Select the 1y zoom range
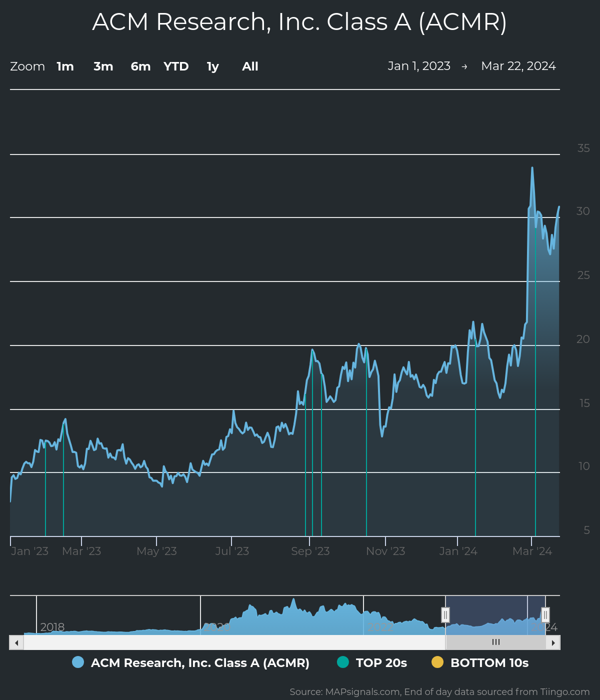Screen dimensions: 600x700 tap(212, 66)
